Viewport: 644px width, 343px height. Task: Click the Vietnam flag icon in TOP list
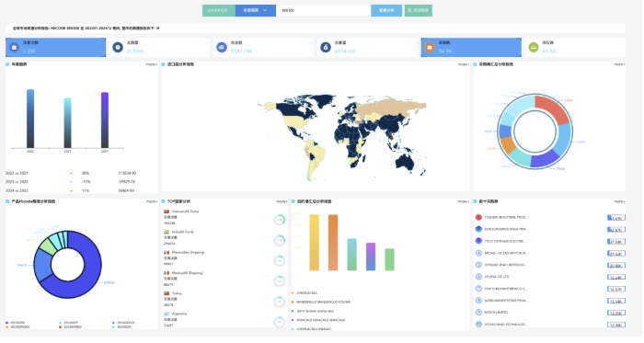[167, 212]
